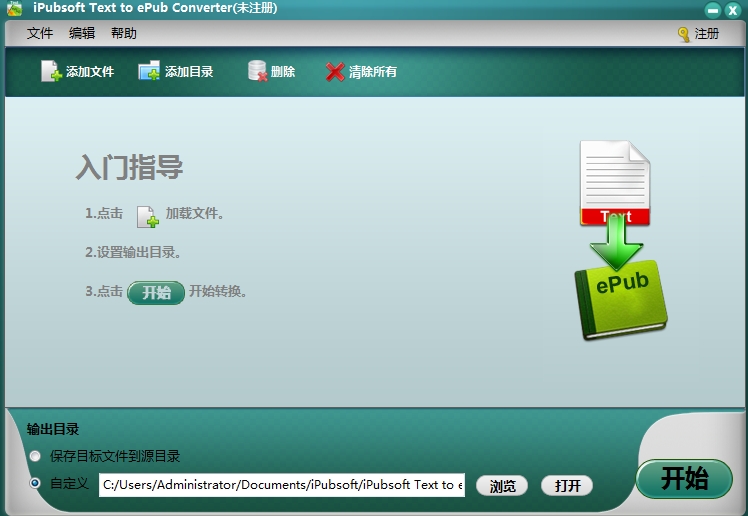This screenshot has width=748, height=516.
Task: Close the converter window
Action: [x=732, y=10]
